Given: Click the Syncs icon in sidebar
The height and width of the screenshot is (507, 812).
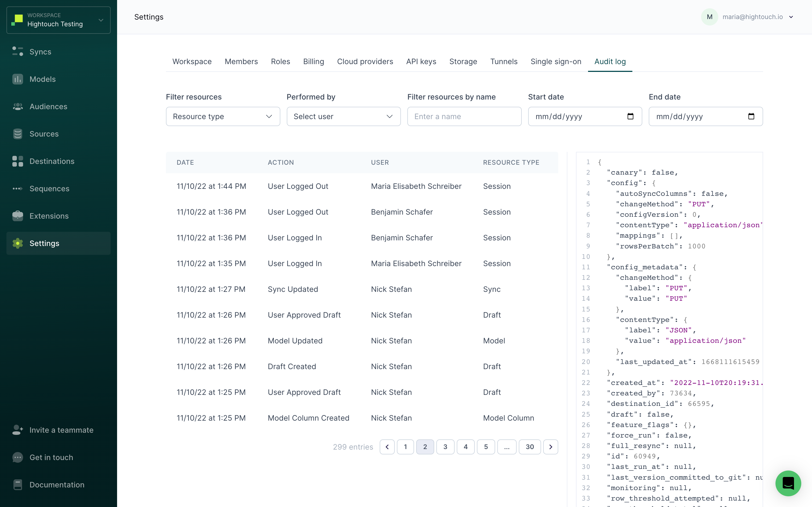Looking at the screenshot, I should (x=18, y=52).
